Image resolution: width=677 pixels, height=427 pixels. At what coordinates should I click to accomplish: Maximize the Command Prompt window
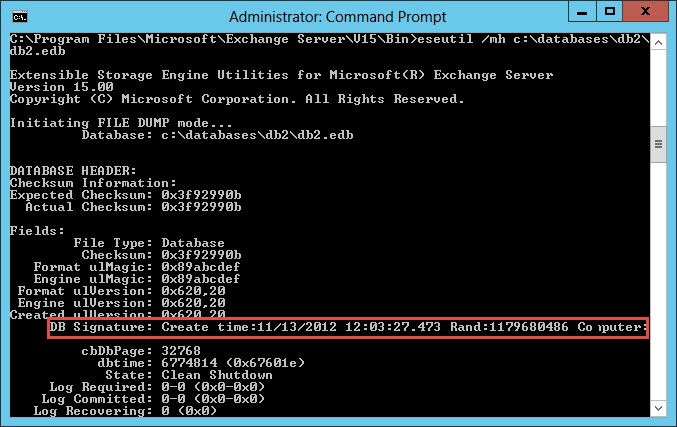click(608, 12)
